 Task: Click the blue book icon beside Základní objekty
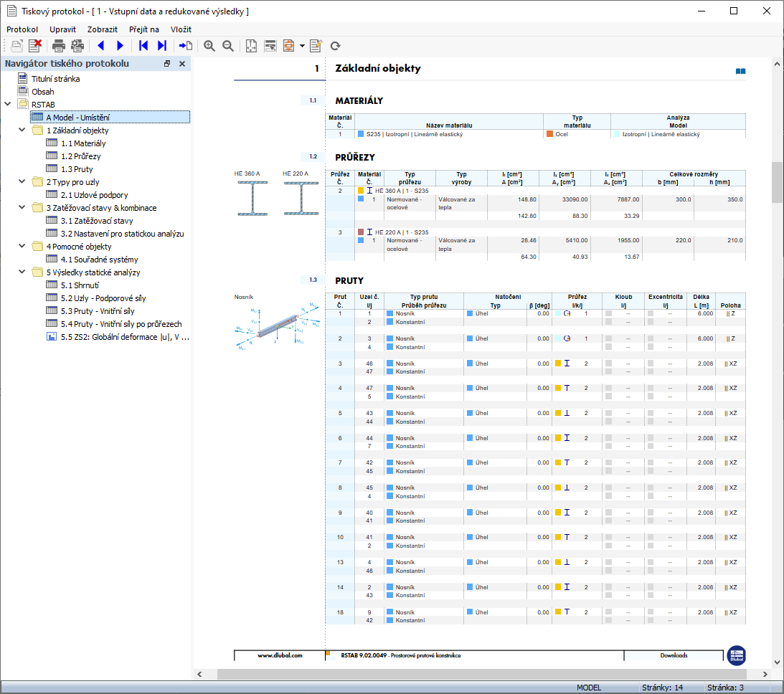740,71
